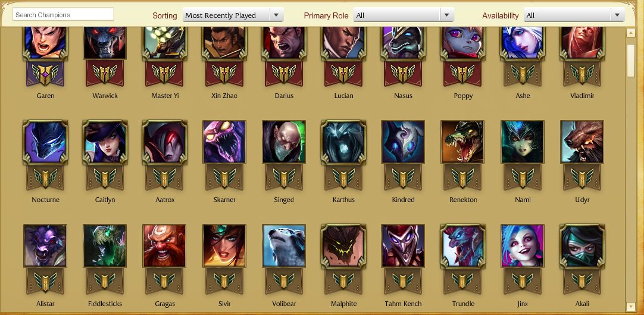Screen dimensions: 644x315
Task: Open the Sorting dropdown menu
Action: coord(233,15)
